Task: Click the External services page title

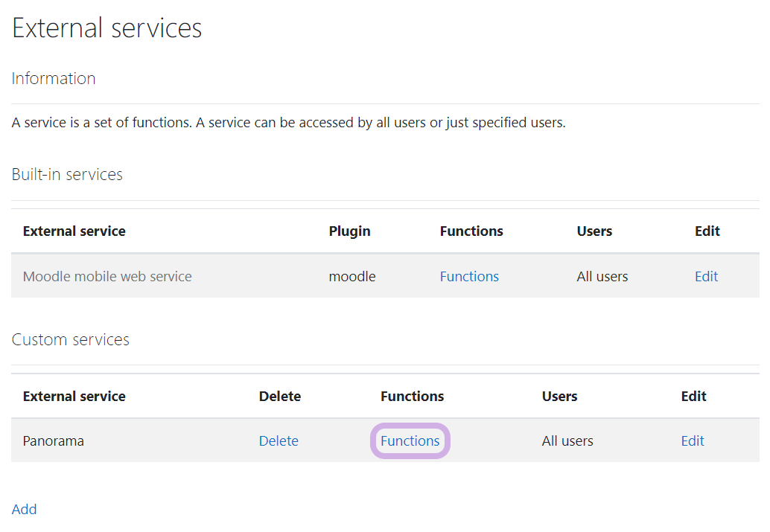Action: tap(107, 28)
